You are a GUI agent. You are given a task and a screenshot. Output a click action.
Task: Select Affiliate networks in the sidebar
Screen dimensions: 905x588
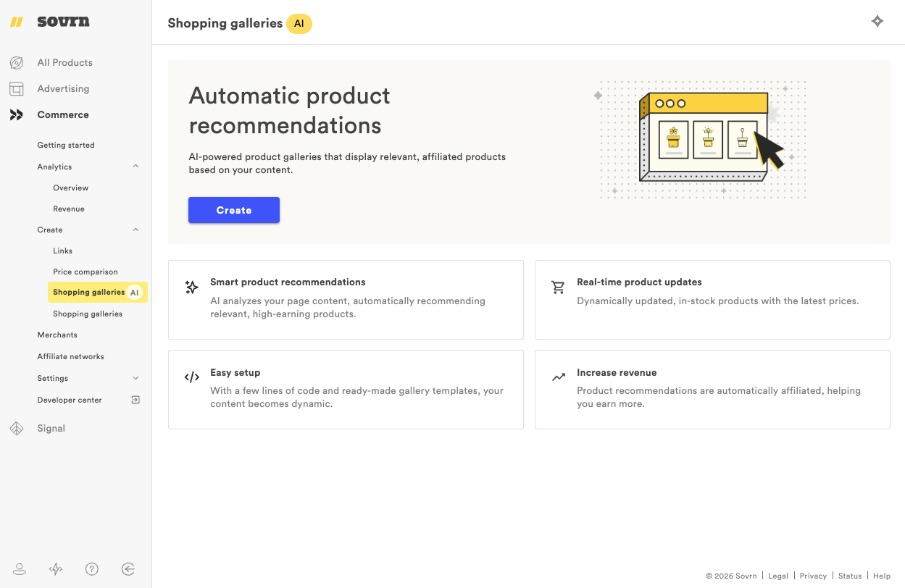70,356
